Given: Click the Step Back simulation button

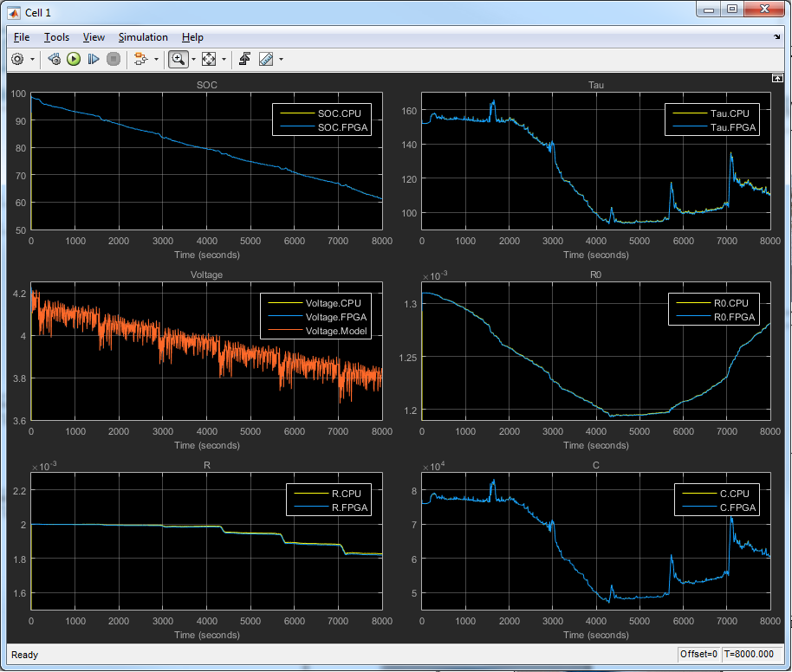Looking at the screenshot, I should (54, 59).
